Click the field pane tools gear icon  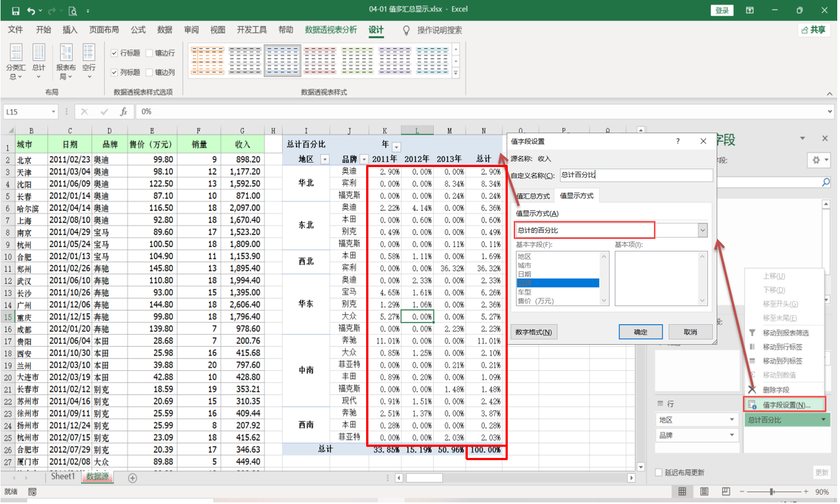818,160
